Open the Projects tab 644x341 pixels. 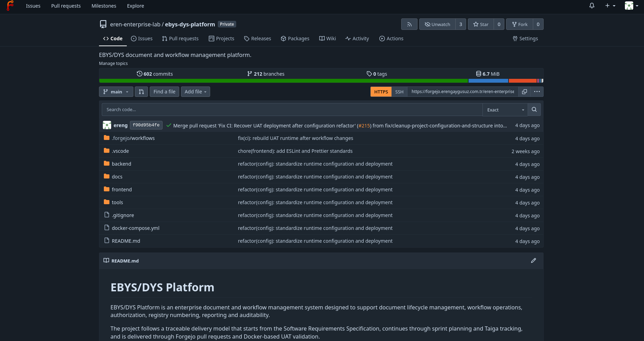[x=222, y=39]
